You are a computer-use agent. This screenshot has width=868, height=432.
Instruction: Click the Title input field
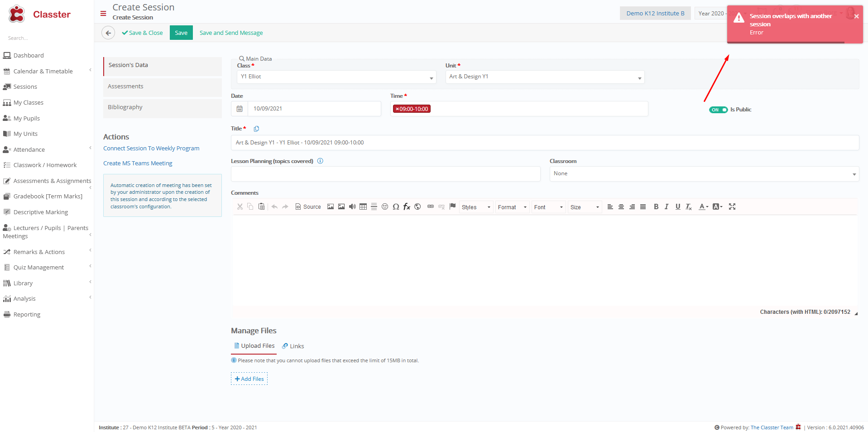[x=545, y=143]
